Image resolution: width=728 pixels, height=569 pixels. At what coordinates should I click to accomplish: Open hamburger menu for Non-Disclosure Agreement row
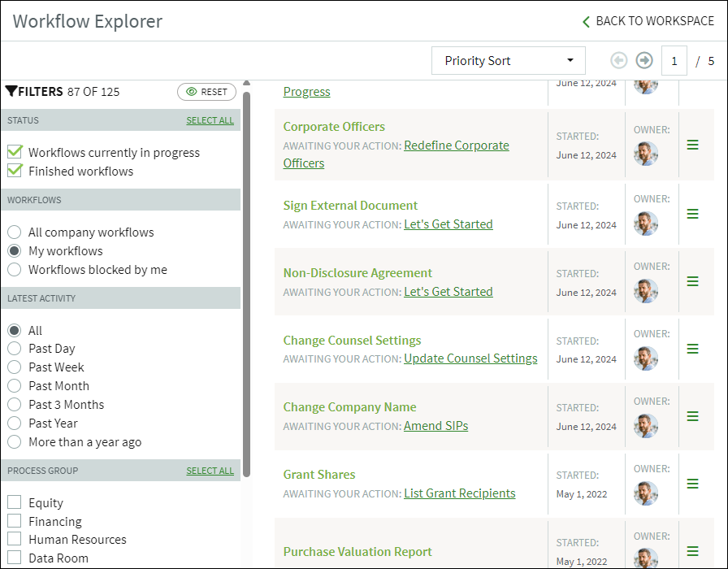(x=692, y=281)
